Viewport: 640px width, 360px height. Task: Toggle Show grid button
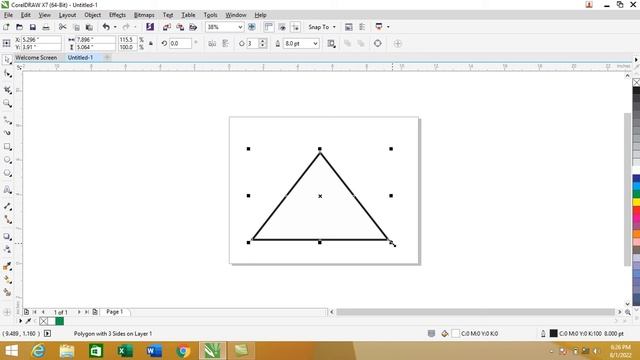pyautogui.click(x=282, y=27)
